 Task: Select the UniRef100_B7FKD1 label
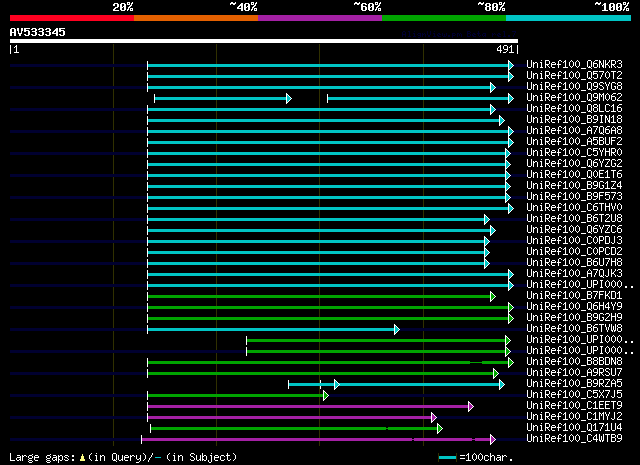[574, 296]
